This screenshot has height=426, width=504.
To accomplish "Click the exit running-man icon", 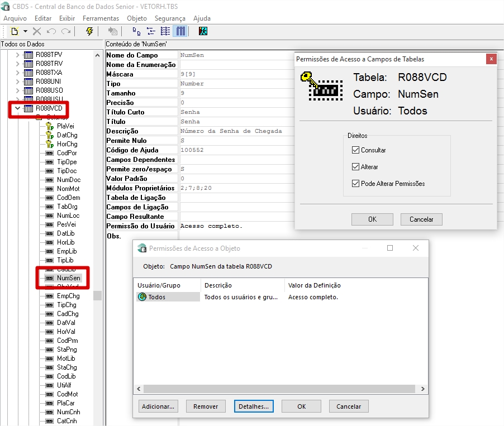I will pos(203,31).
